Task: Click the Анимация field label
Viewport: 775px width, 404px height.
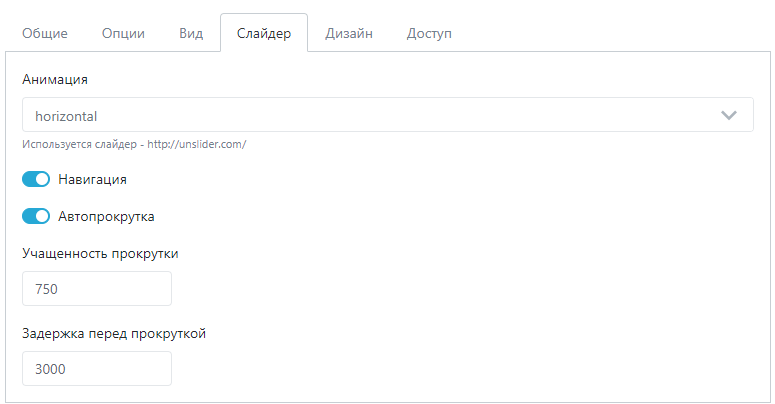Action: point(55,80)
